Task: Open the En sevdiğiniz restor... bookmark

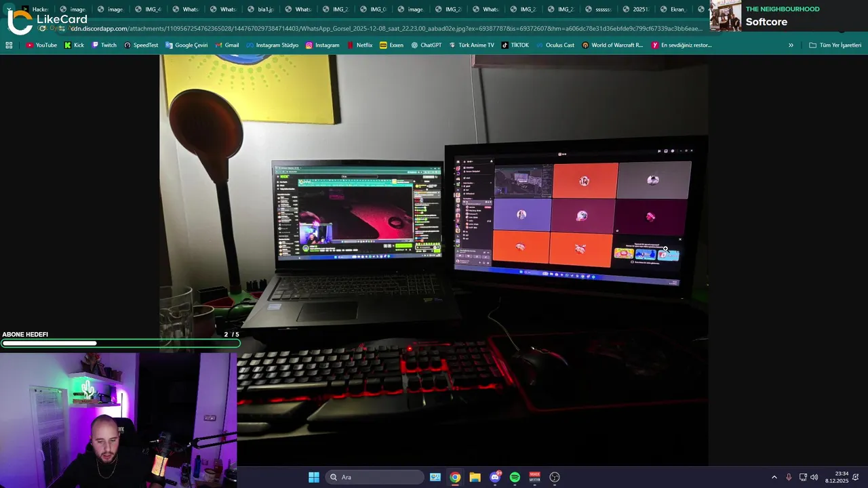Action: coord(682,45)
